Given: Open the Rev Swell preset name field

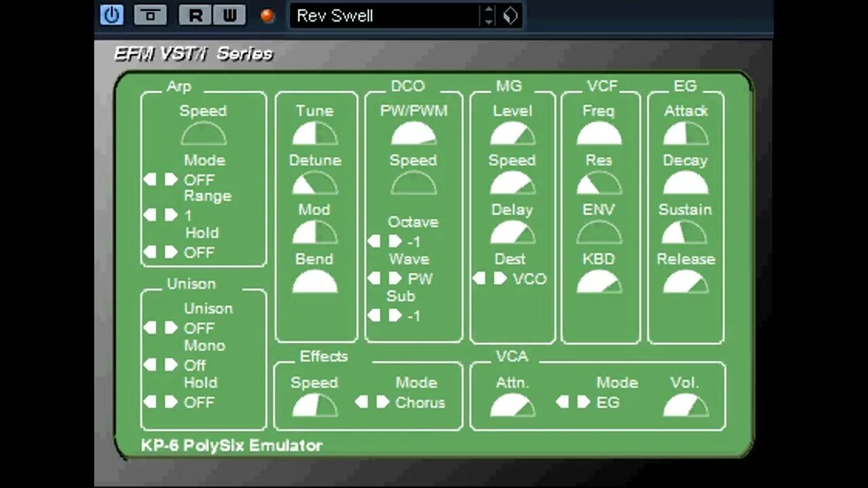Looking at the screenshot, I should 384,16.
